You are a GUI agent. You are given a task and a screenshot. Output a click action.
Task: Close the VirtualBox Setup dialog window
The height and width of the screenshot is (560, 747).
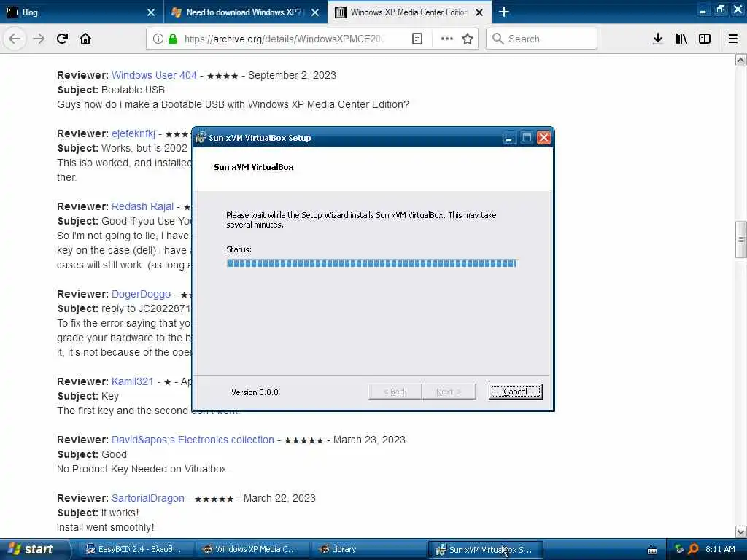(543, 138)
